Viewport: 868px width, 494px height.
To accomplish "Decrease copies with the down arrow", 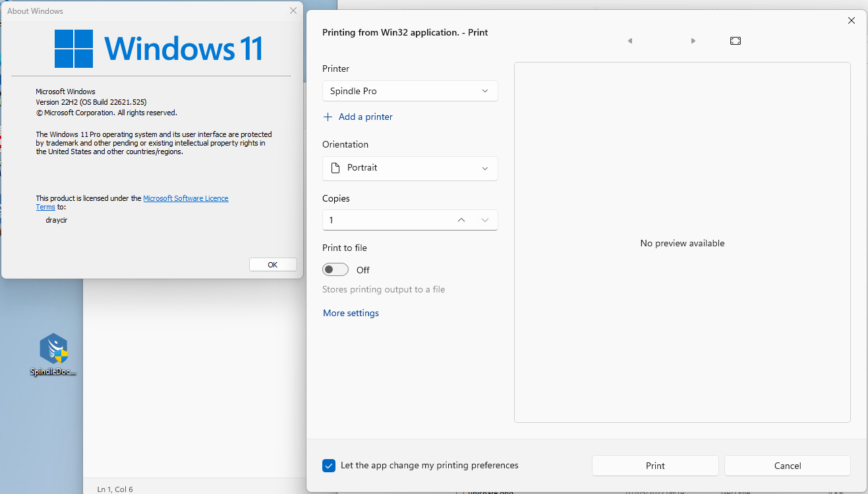I will click(x=485, y=220).
